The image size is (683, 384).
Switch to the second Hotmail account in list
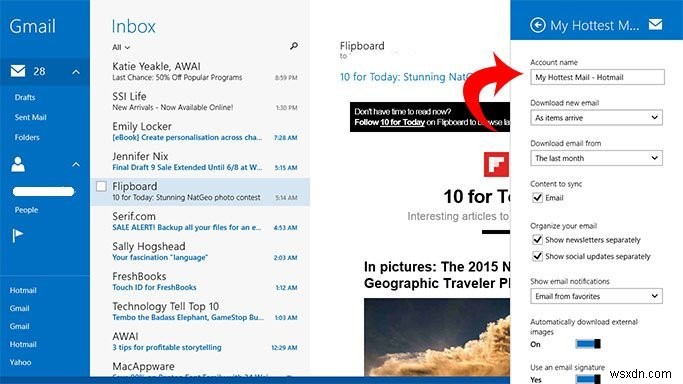[23, 344]
